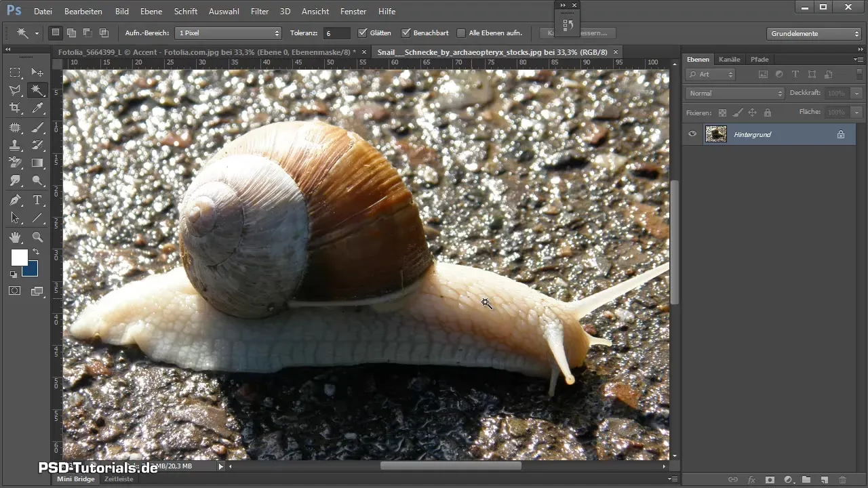This screenshot has height=488, width=868.
Task: Select the Polygonal Lasso tool
Action: click(x=15, y=90)
